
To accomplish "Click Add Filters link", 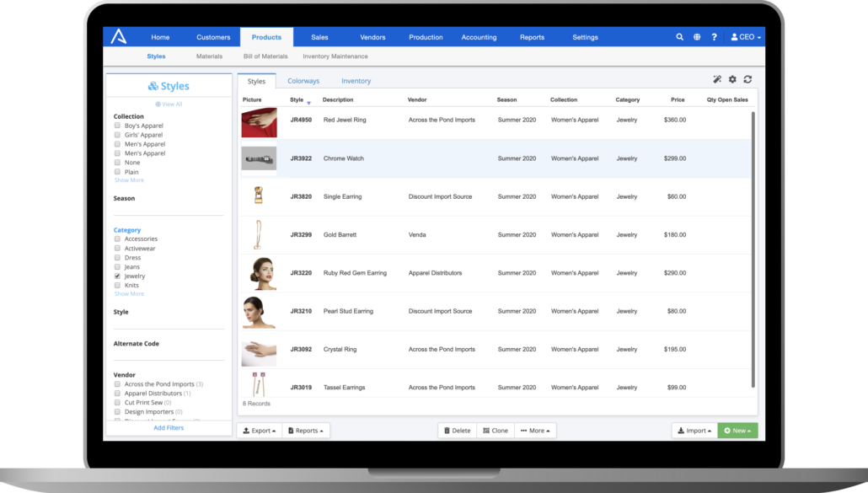I will pos(169,428).
